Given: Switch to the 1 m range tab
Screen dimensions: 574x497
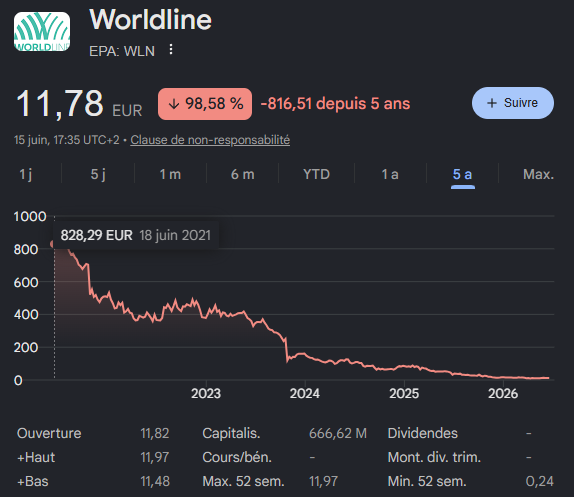Looking at the screenshot, I should coord(170,174).
